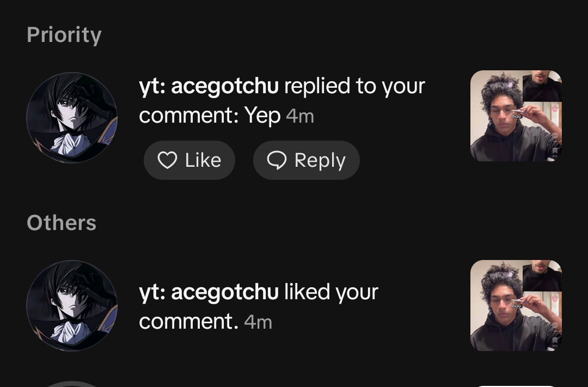Click the 4m timestamp after 'comment.'

point(258,323)
